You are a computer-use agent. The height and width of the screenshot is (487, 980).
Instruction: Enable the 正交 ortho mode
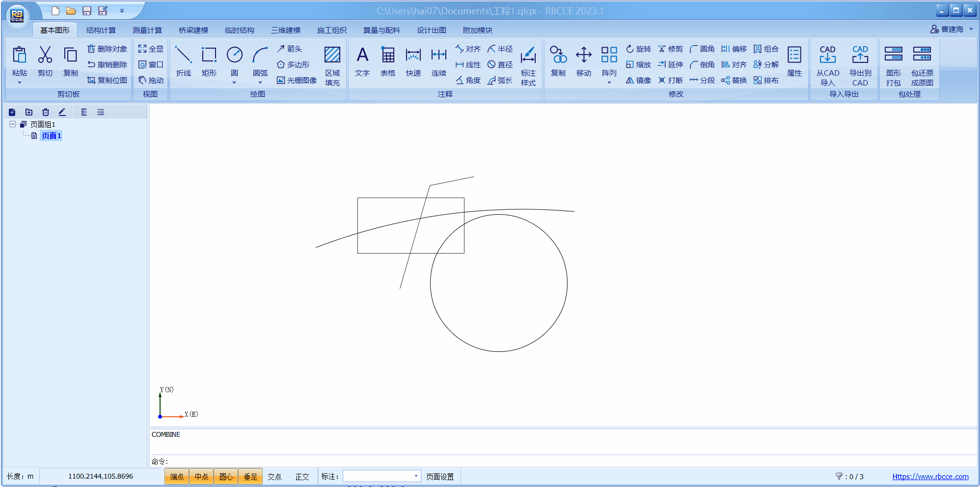[x=302, y=476]
